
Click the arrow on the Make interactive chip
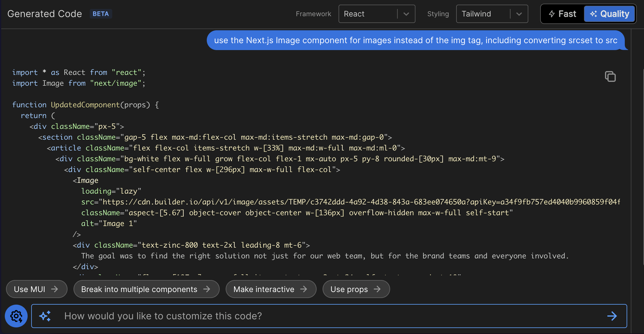point(304,289)
